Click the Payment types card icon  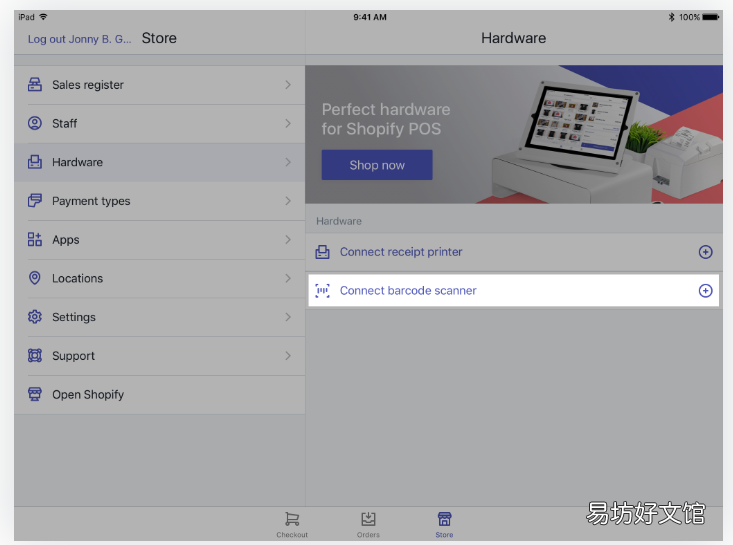[35, 201]
